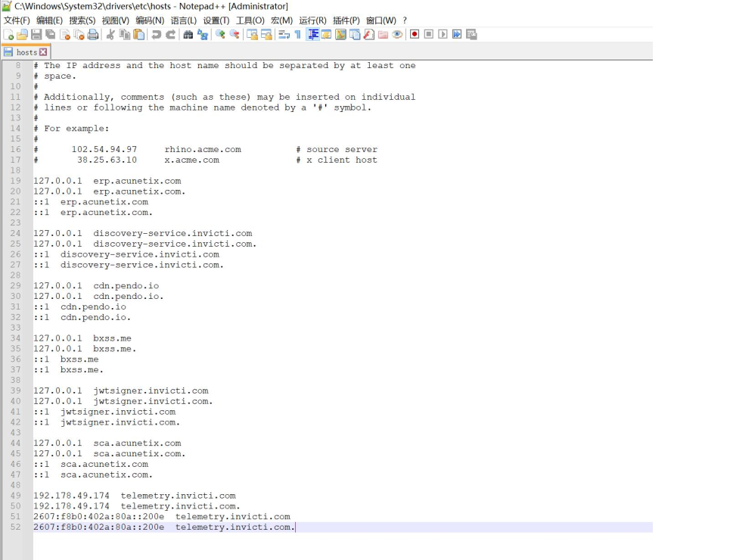
Task: Click line number 52 in margin
Action: click(x=15, y=527)
